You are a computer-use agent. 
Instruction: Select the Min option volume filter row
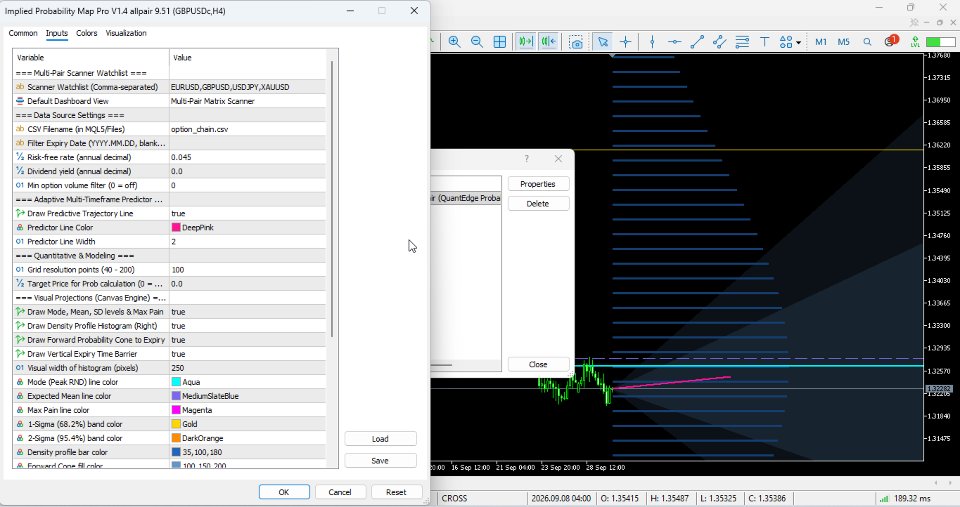pos(170,185)
